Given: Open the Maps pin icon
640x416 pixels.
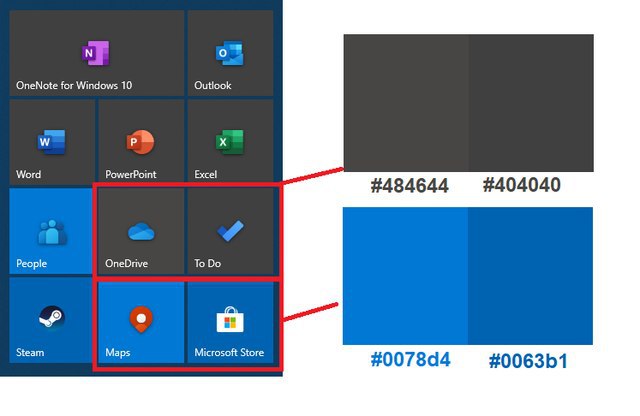Looking at the screenshot, I should 141,319.
